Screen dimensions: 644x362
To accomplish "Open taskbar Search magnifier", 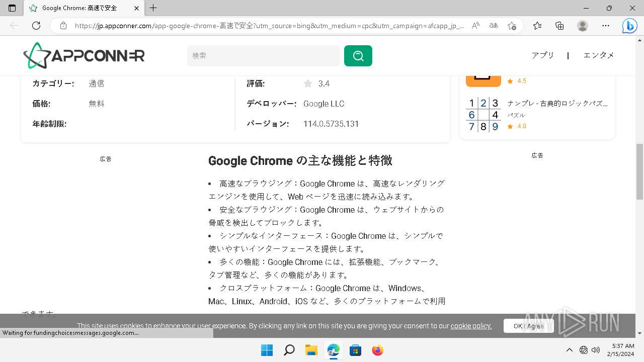I will [289, 350].
